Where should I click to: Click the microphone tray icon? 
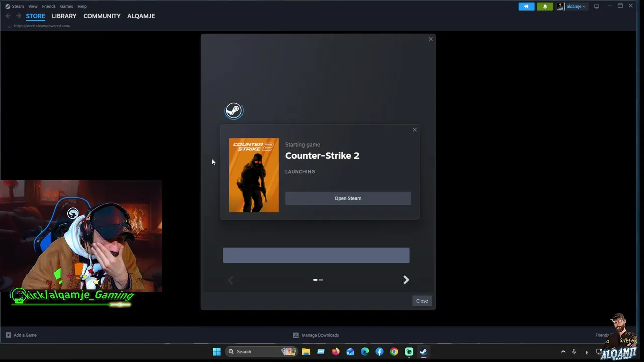[x=574, y=352]
